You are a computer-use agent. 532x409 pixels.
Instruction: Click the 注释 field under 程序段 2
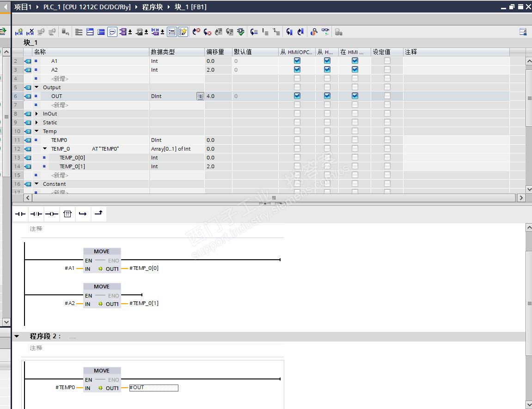point(156,348)
